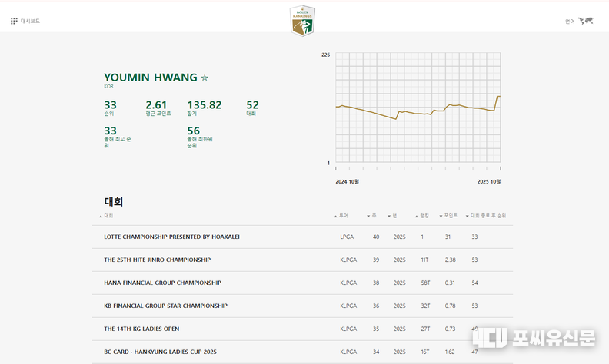Click the Rolex Rankings logo
Image resolution: width=609 pixels, height=364 pixels.
[302, 21]
